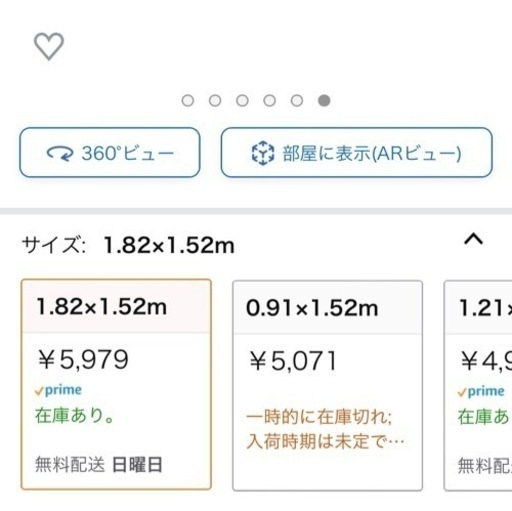Click the ¥5,979 price
The height and width of the screenshot is (511, 512).
(x=83, y=360)
